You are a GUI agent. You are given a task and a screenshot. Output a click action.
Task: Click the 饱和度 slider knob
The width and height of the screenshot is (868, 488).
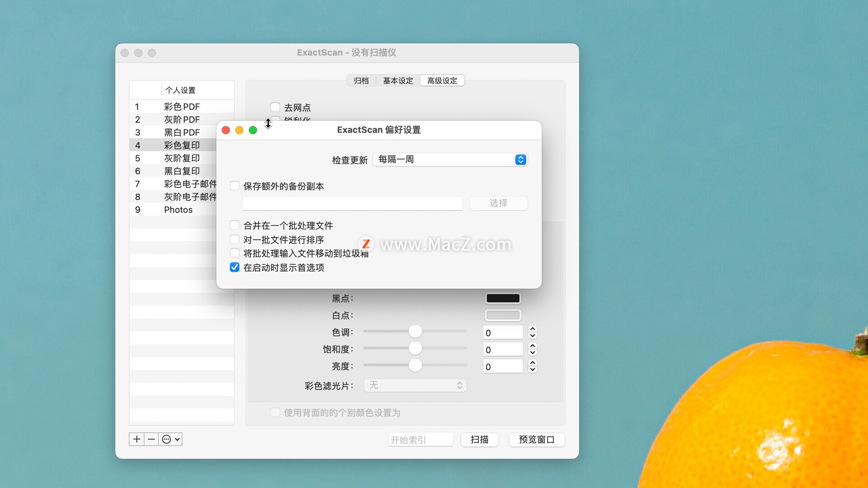pos(415,348)
